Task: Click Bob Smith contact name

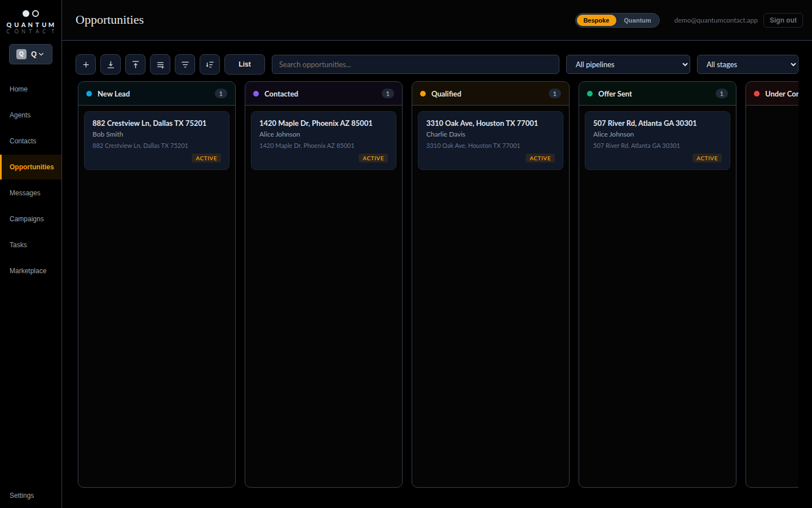Action: [108, 134]
